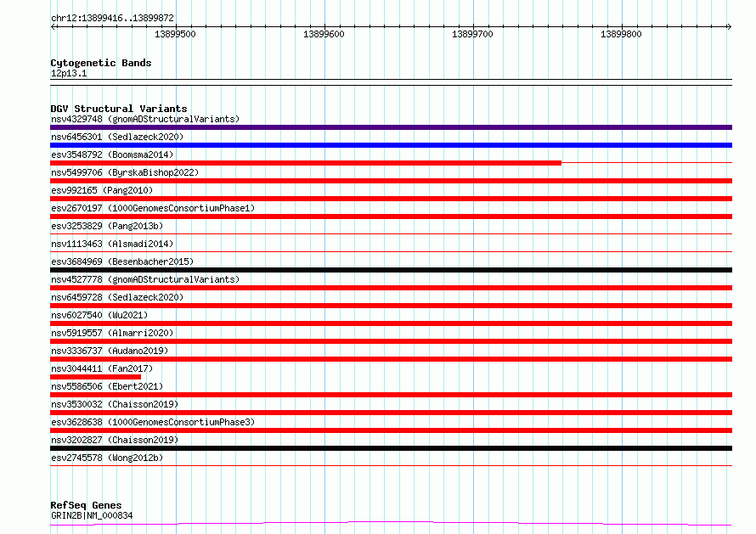
Task: Click the red bar under esv2670197
Action: pos(391,216)
